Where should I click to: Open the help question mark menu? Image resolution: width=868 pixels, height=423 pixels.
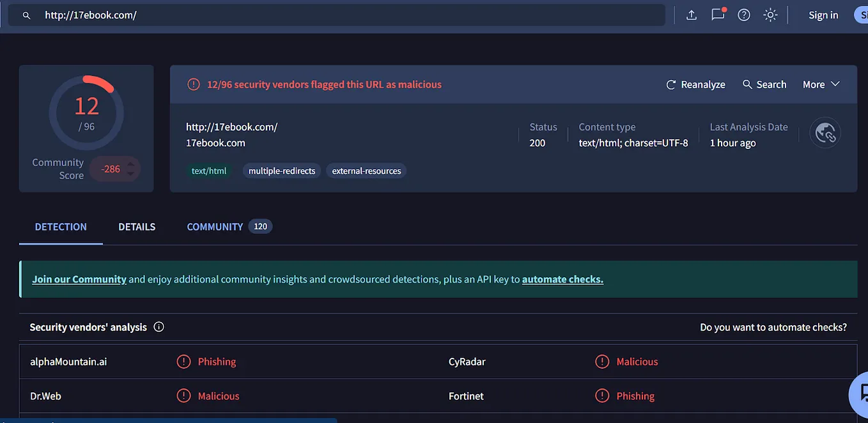[x=743, y=15]
